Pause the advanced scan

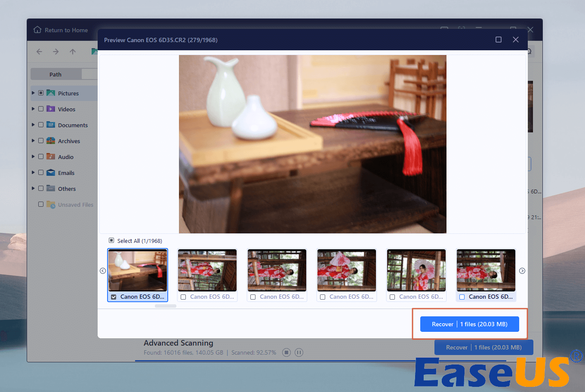pyautogui.click(x=299, y=352)
